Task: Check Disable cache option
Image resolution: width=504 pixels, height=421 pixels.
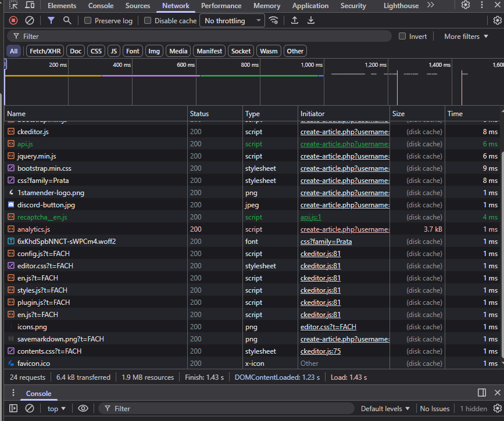Action: [148, 21]
